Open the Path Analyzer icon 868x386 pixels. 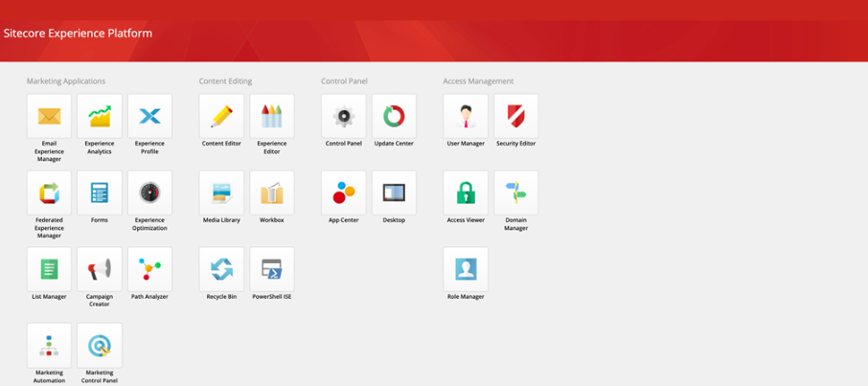[x=150, y=269]
